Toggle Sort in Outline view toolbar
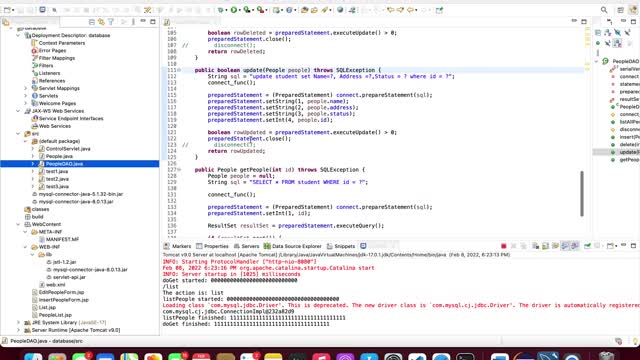Screen dimensions: 640x360 pos(608,33)
